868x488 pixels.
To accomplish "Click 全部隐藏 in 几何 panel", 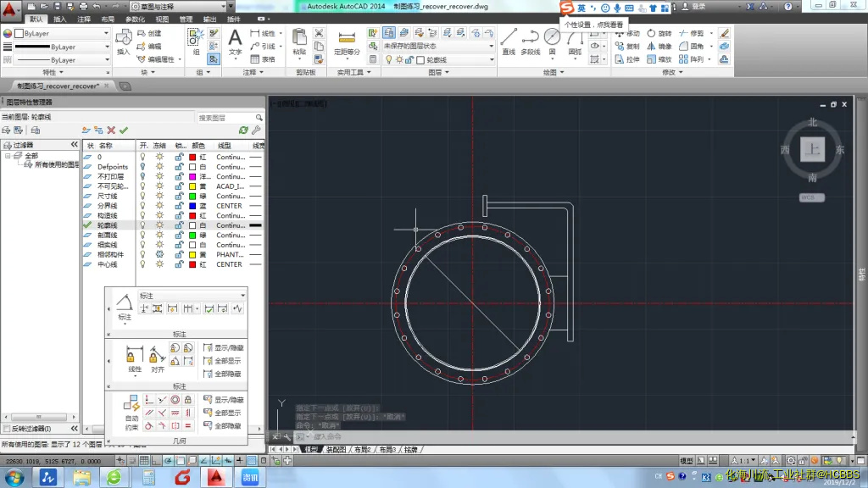I will tap(223, 426).
